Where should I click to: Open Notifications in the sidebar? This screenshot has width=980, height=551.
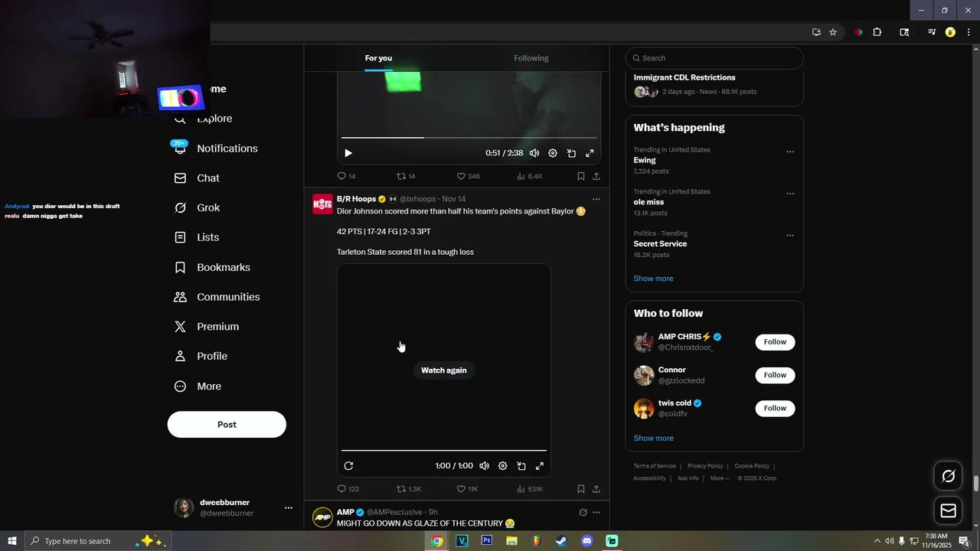click(x=216, y=148)
